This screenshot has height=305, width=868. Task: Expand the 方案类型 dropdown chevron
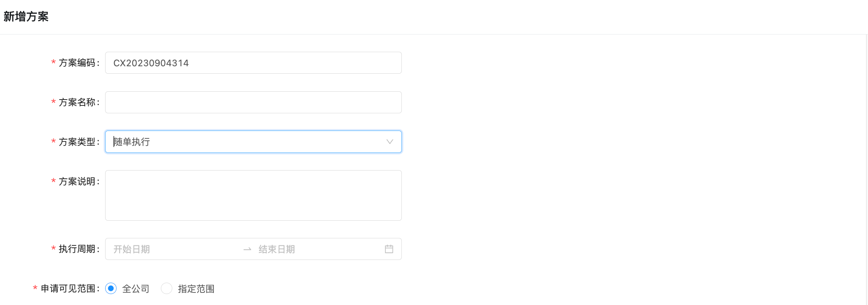tap(390, 142)
